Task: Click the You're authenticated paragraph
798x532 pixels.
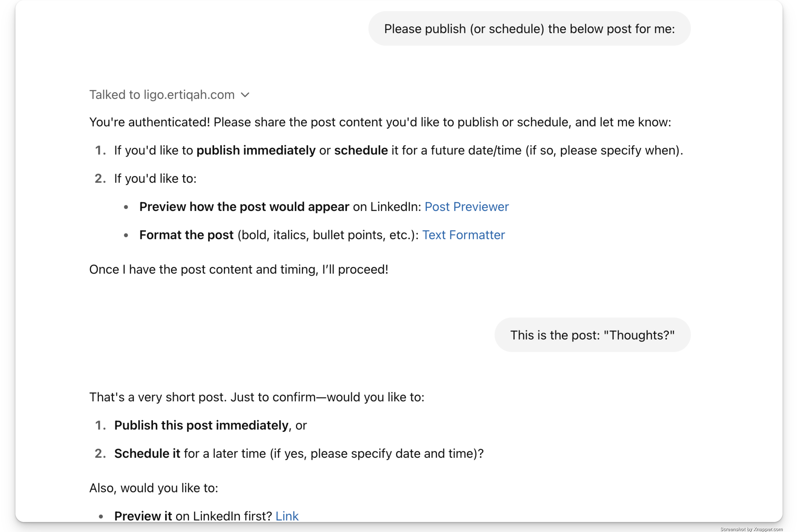Action: (380, 122)
